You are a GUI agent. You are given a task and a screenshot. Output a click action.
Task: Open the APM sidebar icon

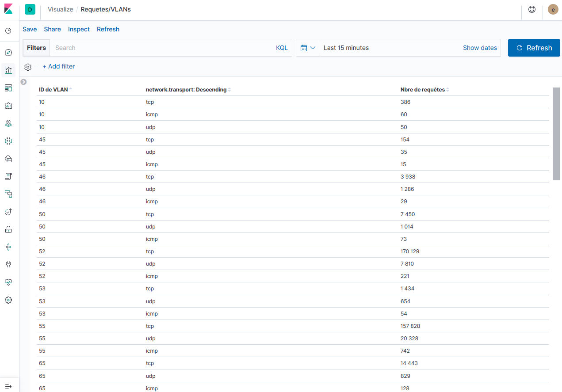[8, 194]
